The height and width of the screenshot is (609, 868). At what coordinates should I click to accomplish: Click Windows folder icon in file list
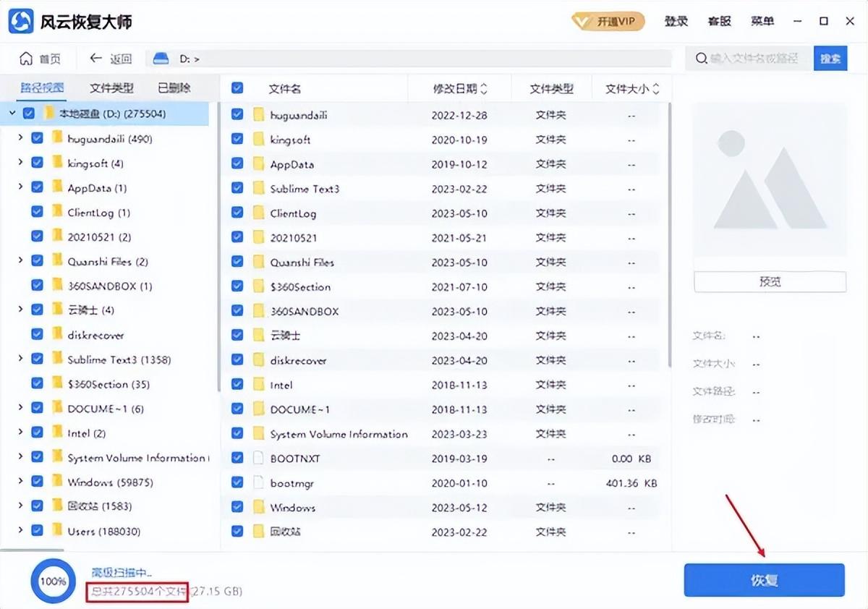pyautogui.click(x=258, y=507)
